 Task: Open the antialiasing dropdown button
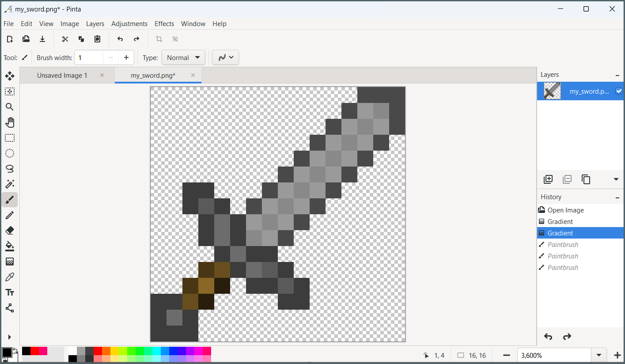point(225,57)
